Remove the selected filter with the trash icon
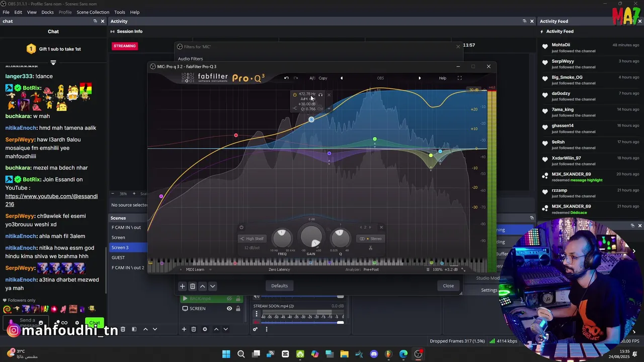644x362 pixels. click(192, 286)
